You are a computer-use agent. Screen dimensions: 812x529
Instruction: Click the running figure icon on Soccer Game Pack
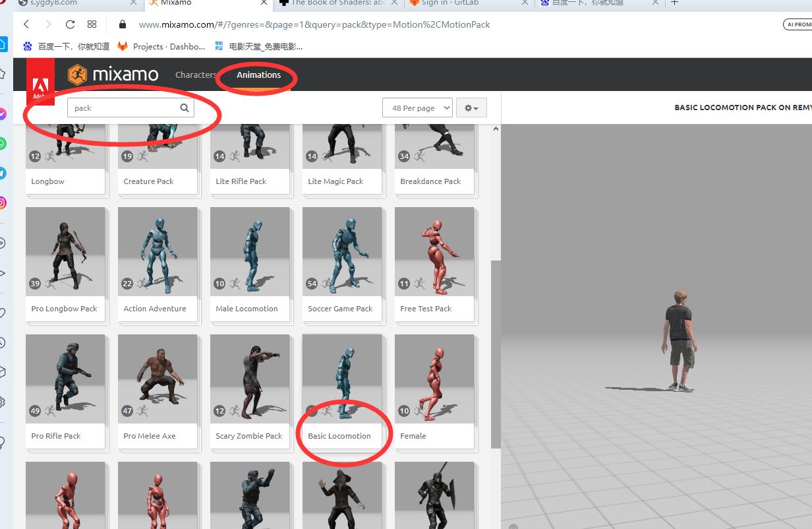(327, 284)
